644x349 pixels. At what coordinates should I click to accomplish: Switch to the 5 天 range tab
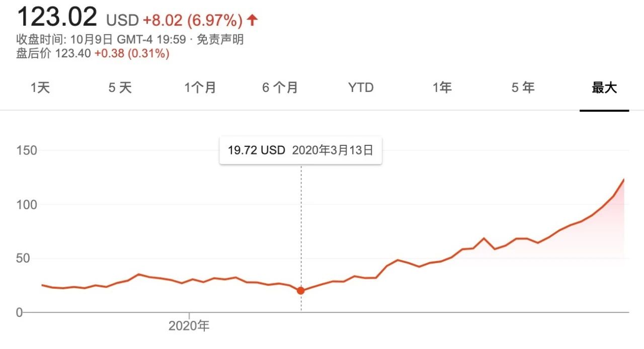click(120, 88)
